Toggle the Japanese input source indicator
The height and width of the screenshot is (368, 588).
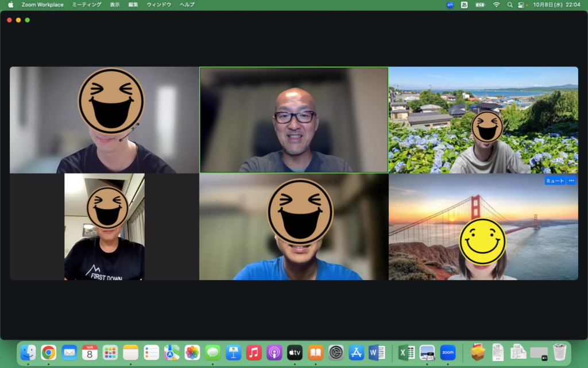[464, 5]
